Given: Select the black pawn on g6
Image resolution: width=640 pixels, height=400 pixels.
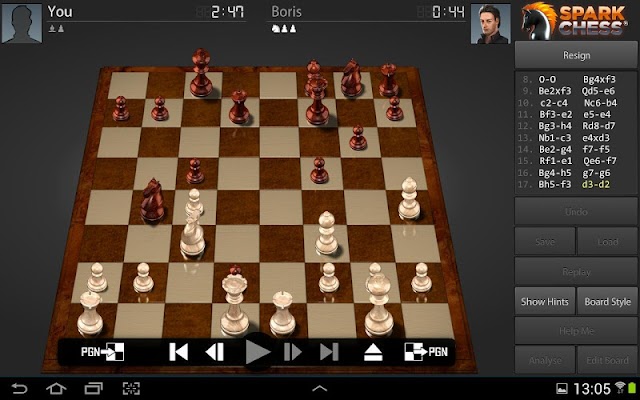Looking at the screenshot, I should pyautogui.click(x=358, y=138).
